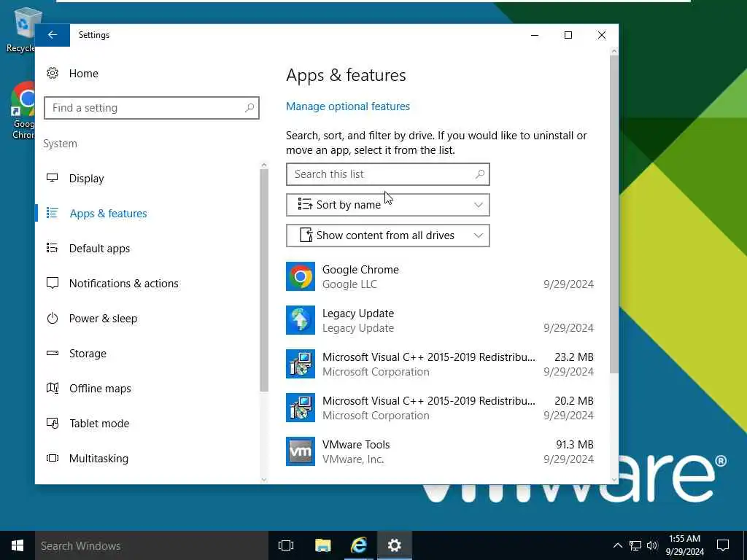
Task: Click the Search Windows taskbar box
Action: pos(152,545)
